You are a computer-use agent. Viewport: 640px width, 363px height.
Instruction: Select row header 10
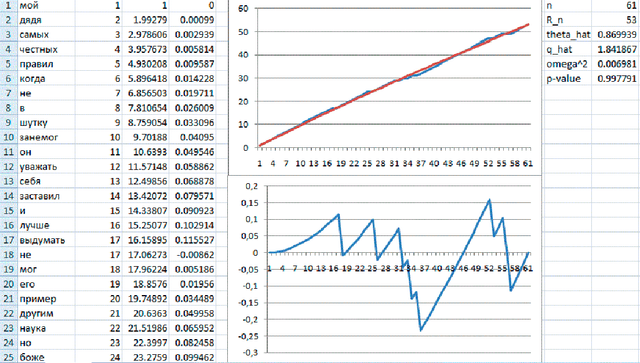coord(9,137)
